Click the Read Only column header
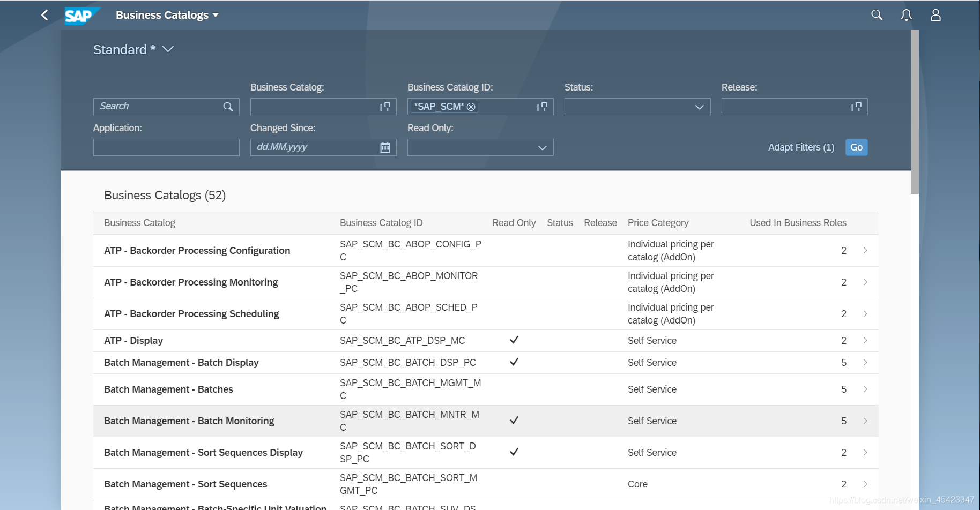 514,223
